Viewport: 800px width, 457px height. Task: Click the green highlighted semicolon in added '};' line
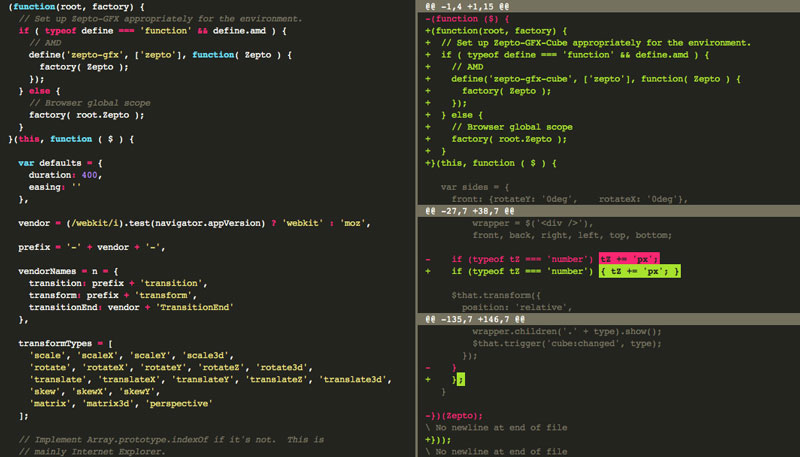click(x=461, y=379)
